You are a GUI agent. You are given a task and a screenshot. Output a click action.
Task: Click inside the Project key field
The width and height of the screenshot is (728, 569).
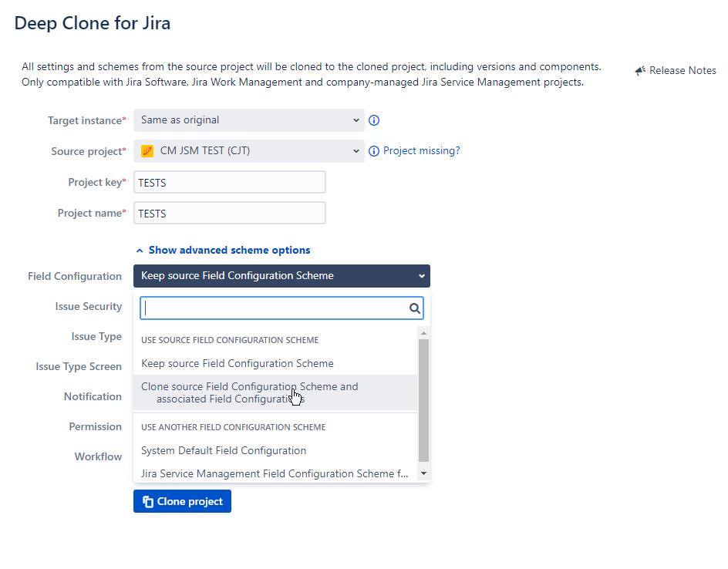229,182
